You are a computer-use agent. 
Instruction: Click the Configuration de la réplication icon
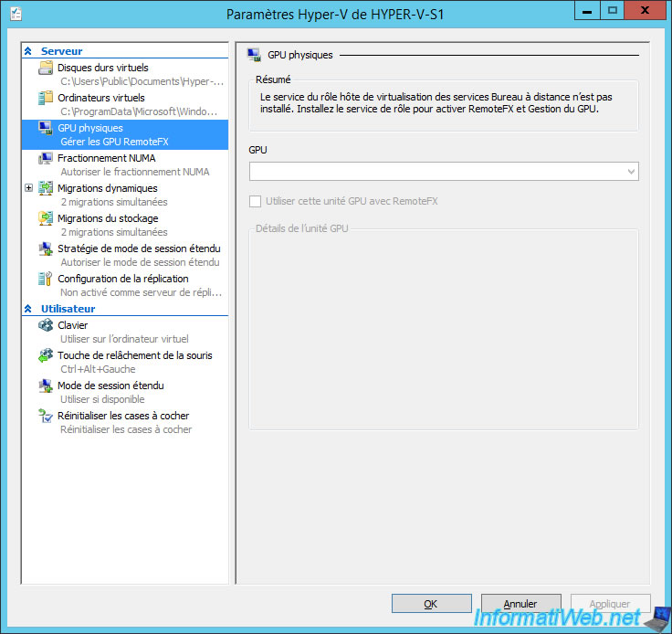tap(46, 279)
